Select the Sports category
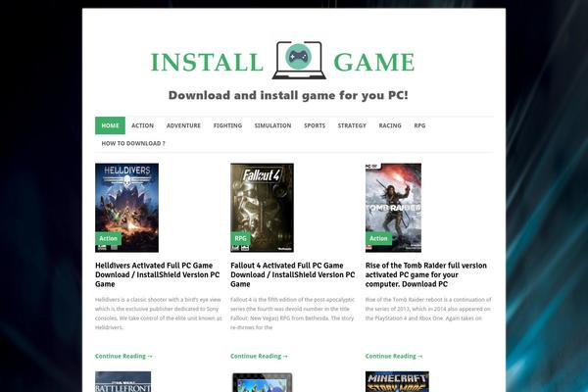588x392 pixels. (315, 125)
